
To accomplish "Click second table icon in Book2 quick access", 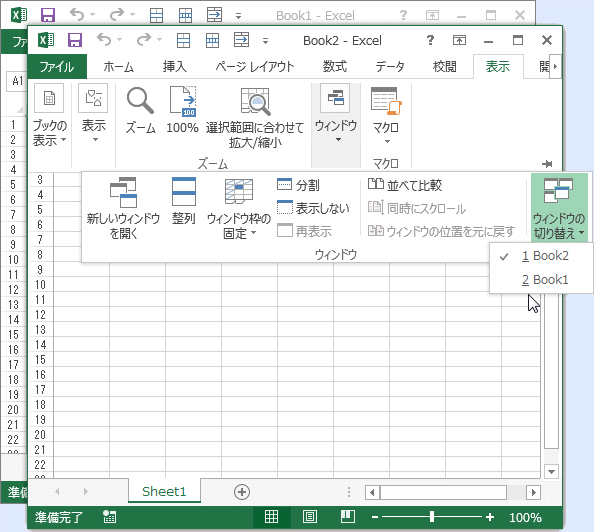I will tap(213, 40).
